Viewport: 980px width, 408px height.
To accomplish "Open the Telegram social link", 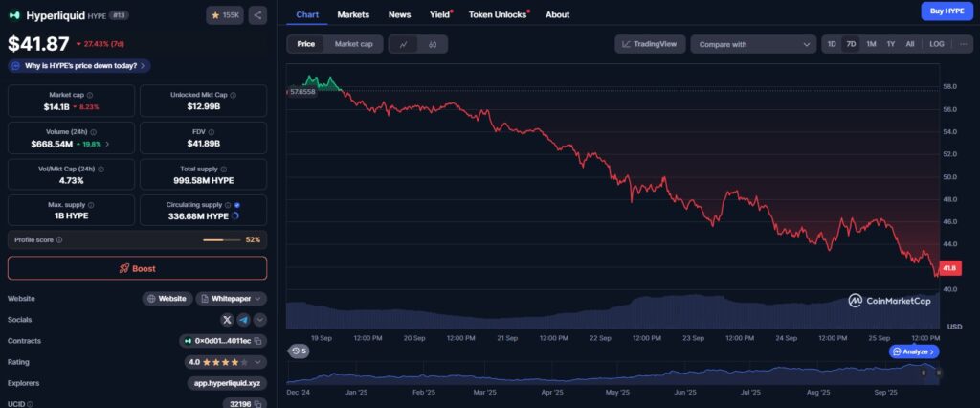I will 243,320.
